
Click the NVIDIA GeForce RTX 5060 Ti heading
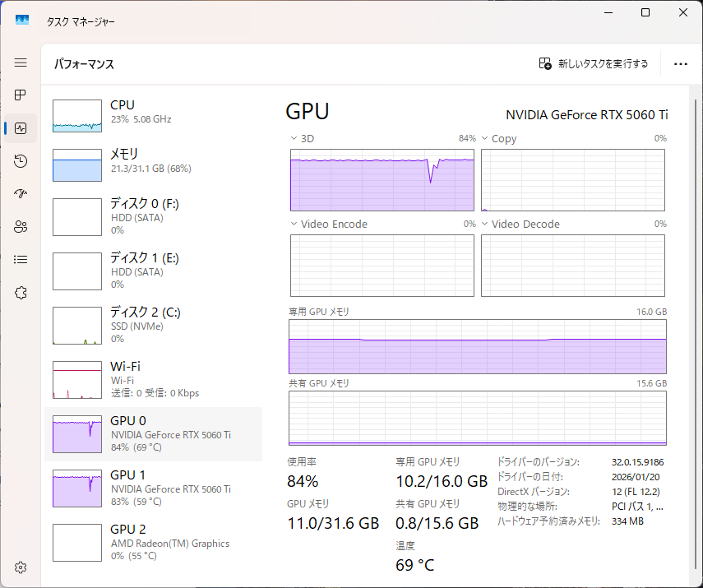pos(587,115)
